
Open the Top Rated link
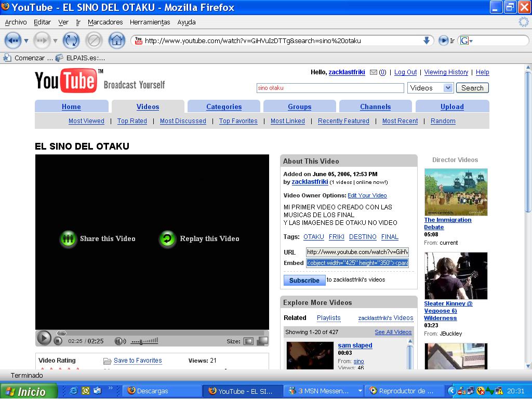[x=132, y=121]
